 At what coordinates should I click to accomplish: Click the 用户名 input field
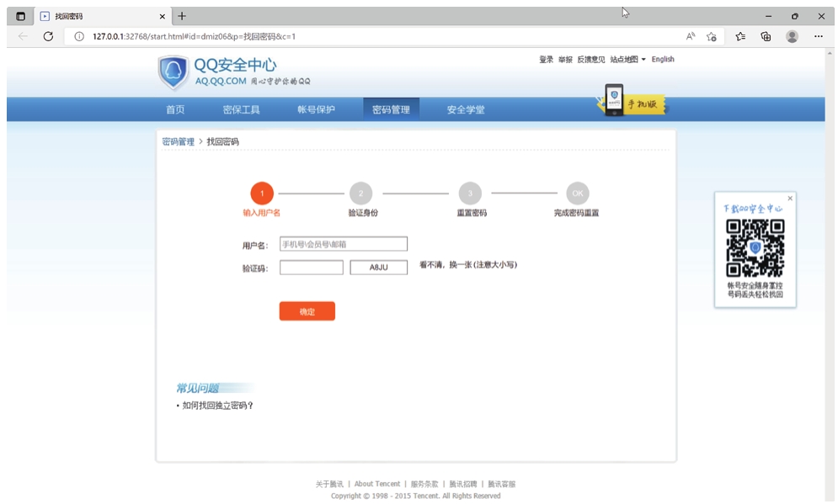click(x=343, y=244)
